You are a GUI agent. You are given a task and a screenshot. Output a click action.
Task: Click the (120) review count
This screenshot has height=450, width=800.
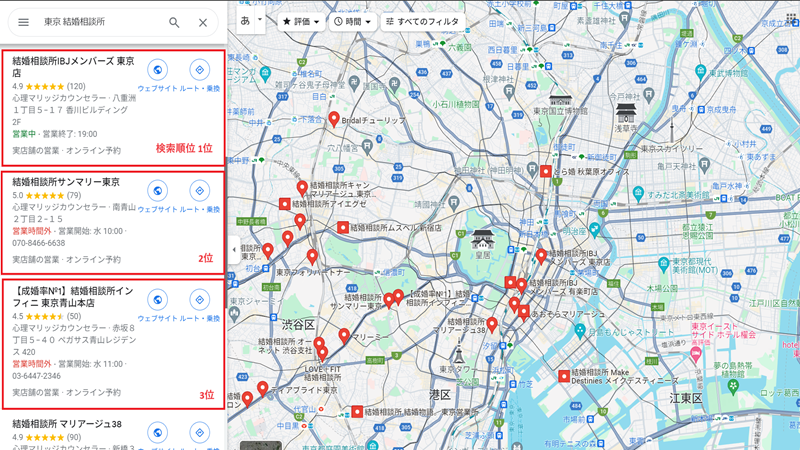click(x=76, y=86)
